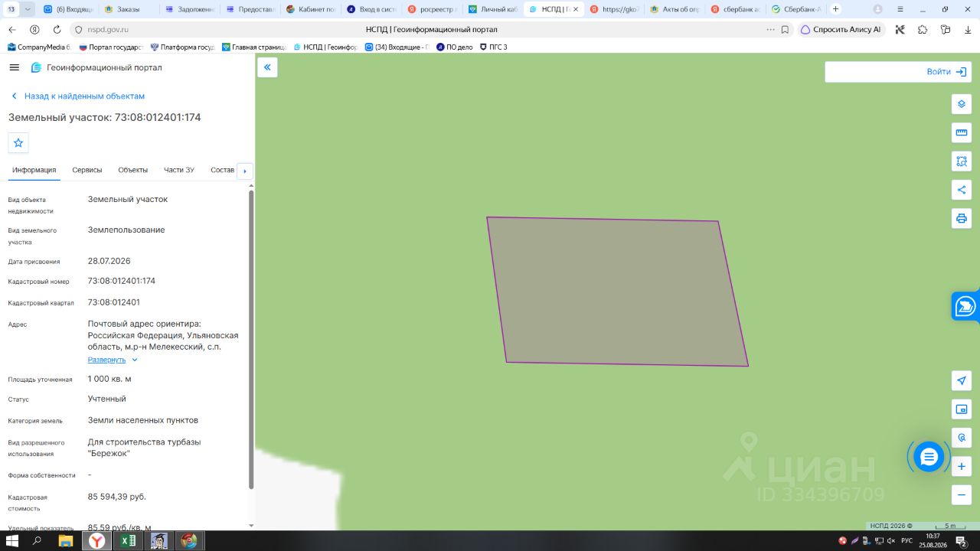Zoom out the map with minus button
The height and width of the screenshot is (551, 980).
tap(962, 494)
